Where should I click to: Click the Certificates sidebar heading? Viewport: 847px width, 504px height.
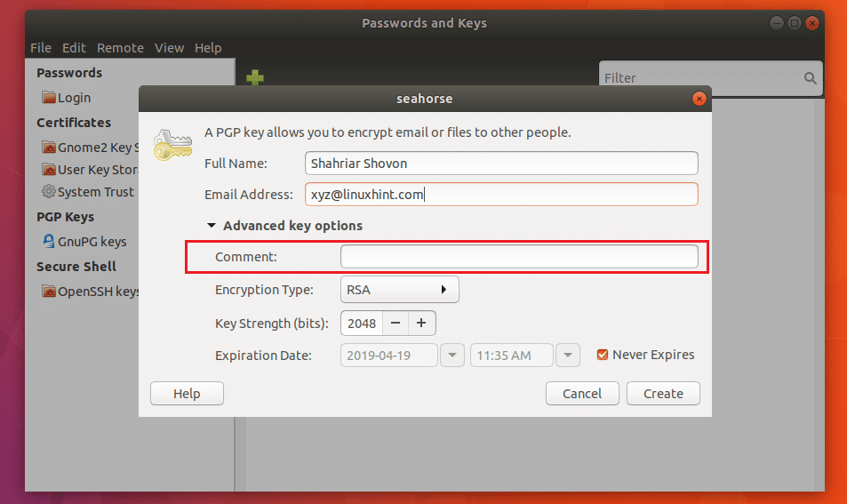click(x=74, y=123)
